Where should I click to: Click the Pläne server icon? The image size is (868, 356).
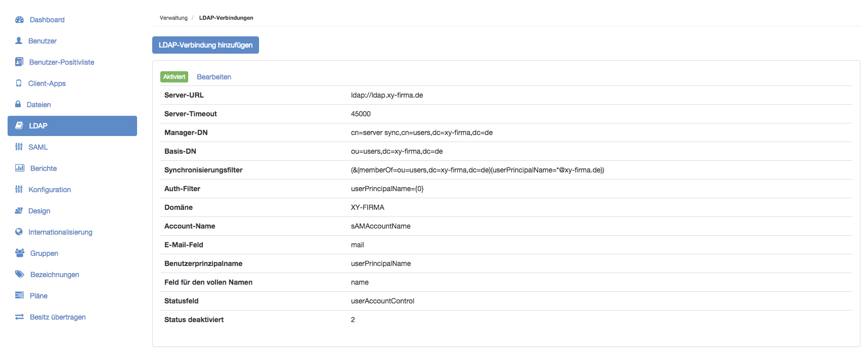coord(19,295)
